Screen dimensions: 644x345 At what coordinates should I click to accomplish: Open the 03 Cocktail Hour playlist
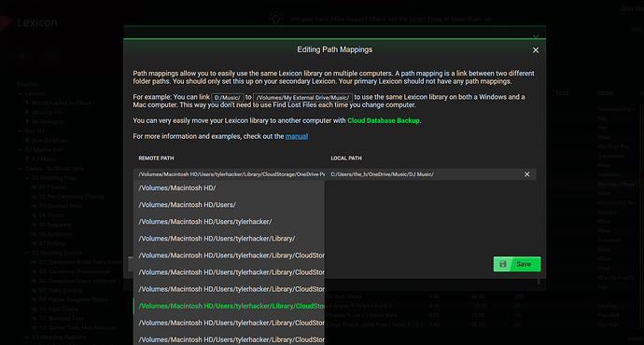(61, 206)
